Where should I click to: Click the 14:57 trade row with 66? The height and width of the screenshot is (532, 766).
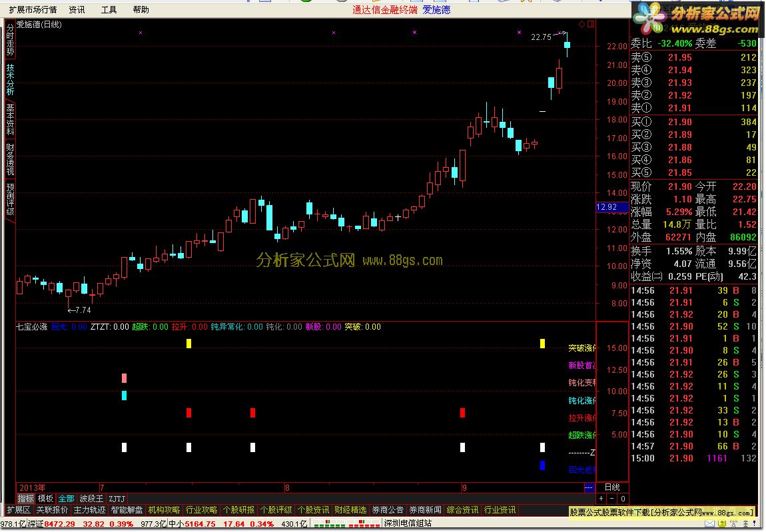point(693,447)
